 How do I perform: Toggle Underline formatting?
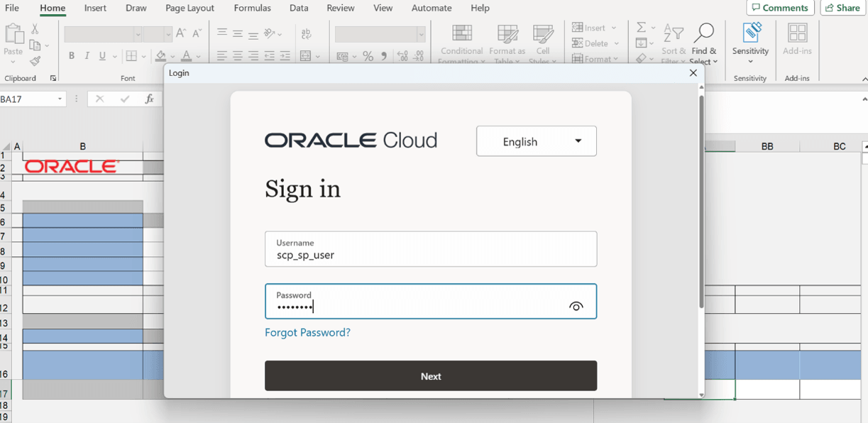pos(103,56)
